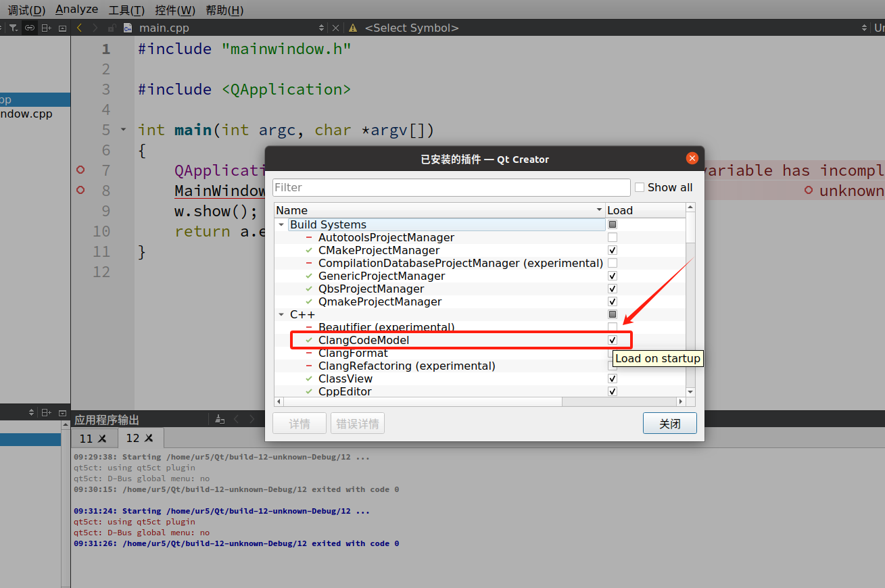Toggle ClassView load checkbox

click(x=613, y=378)
